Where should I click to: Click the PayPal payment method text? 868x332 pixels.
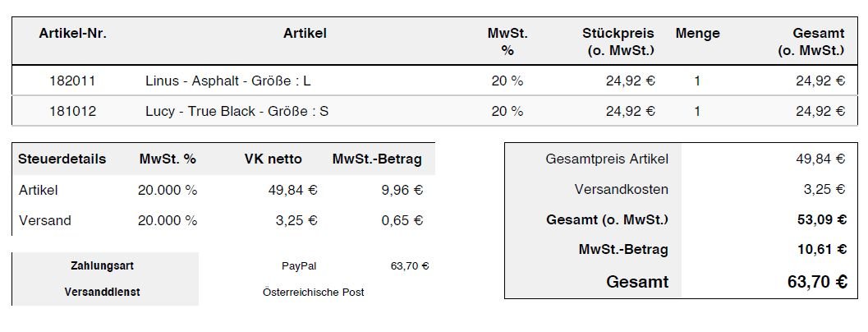coord(299,266)
